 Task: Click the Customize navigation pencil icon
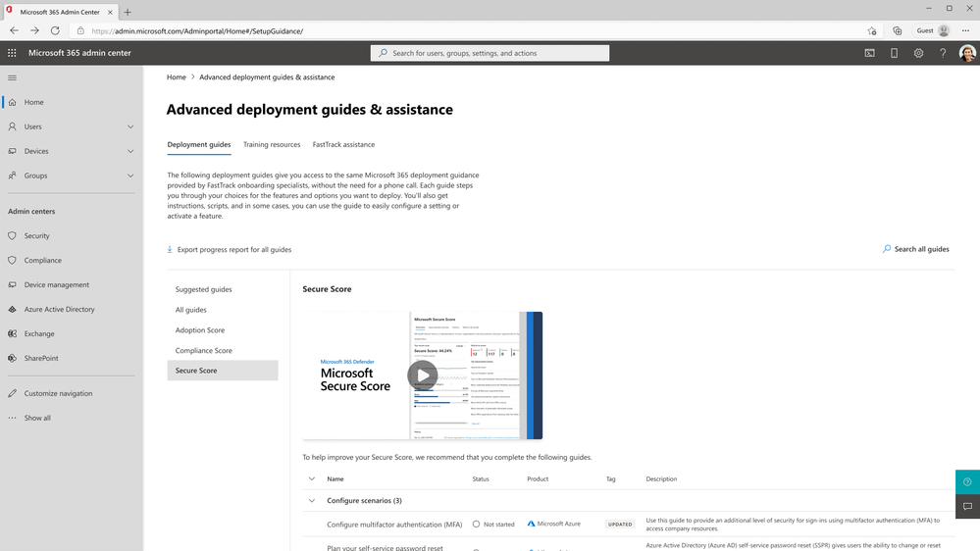coord(12,393)
